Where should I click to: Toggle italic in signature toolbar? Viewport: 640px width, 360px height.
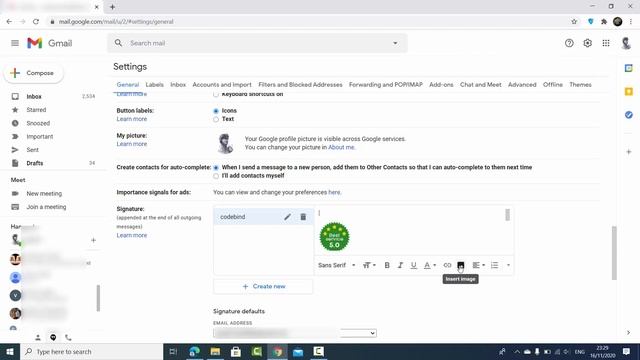400,265
